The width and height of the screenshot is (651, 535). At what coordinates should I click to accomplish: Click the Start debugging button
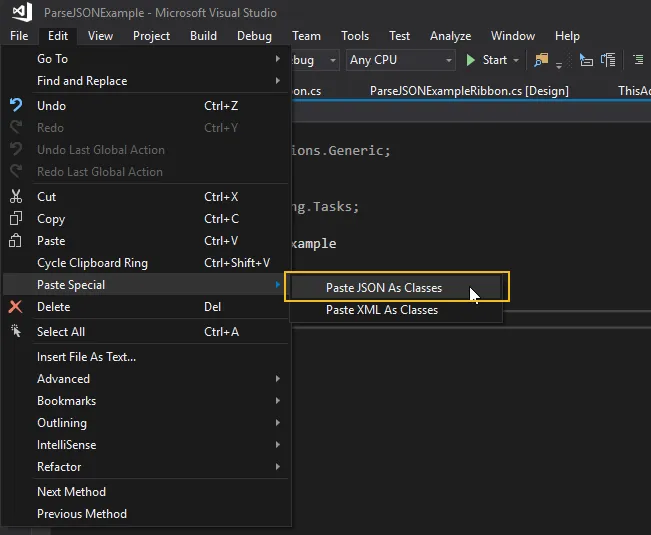pyautogui.click(x=487, y=60)
